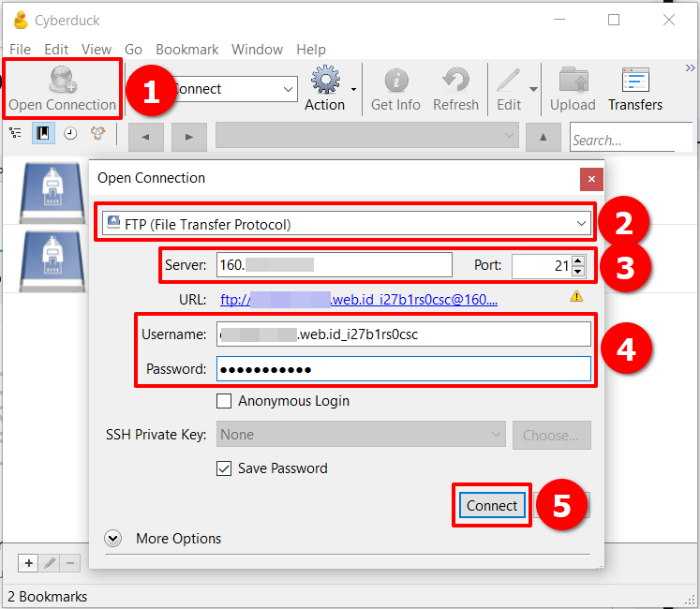Select the second bookmark drive icon
The height and width of the screenshot is (609, 700).
click(52, 260)
